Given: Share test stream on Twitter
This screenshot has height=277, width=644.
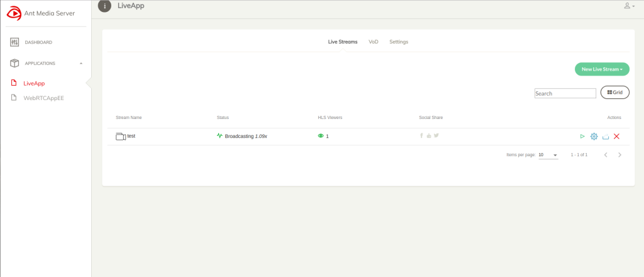Looking at the screenshot, I should click(436, 135).
